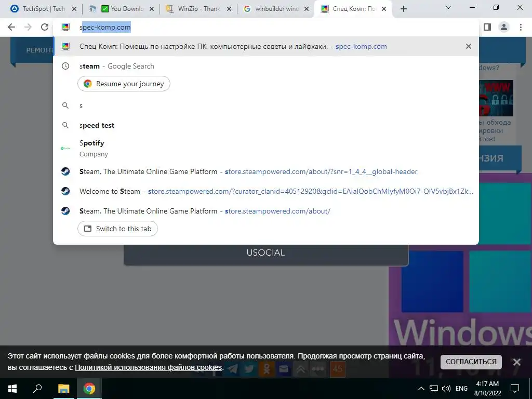The image size is (532, 399).
Task: Open the taskbar clock showing 4:17 AM
Action: point(487,389)
